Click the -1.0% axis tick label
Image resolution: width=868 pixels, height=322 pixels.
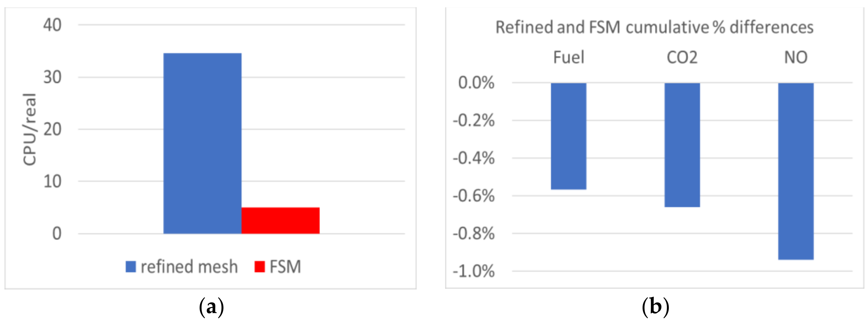point(473,271)
